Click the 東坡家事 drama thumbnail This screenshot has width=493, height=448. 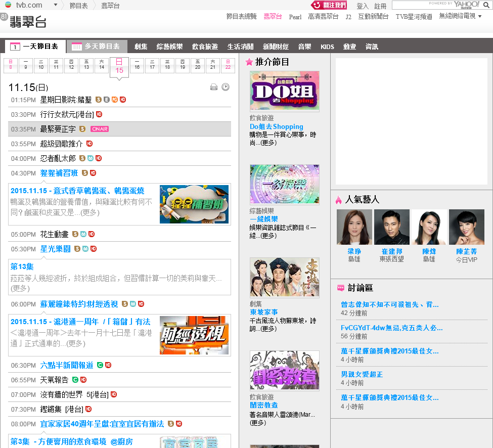click(285, 277)
